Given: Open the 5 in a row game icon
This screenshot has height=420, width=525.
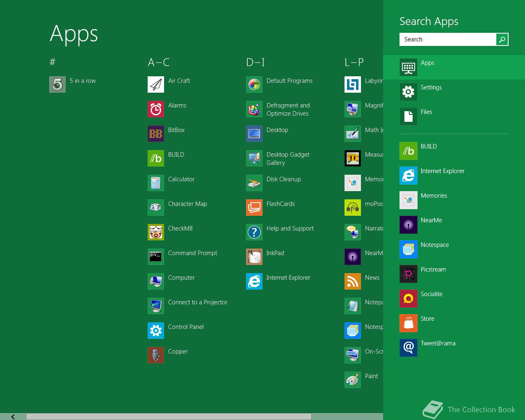Looking at the screenshot, I should (57, 84).
